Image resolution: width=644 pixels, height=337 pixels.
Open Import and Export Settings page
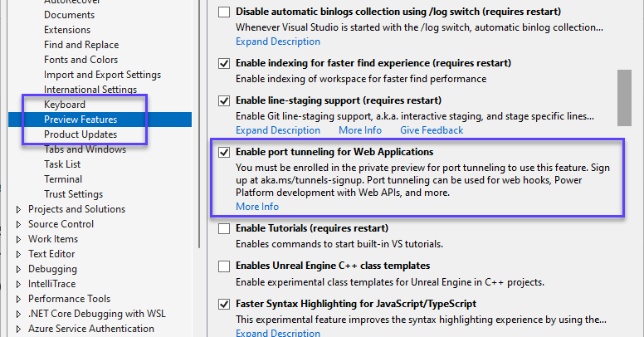pos(102,75)
